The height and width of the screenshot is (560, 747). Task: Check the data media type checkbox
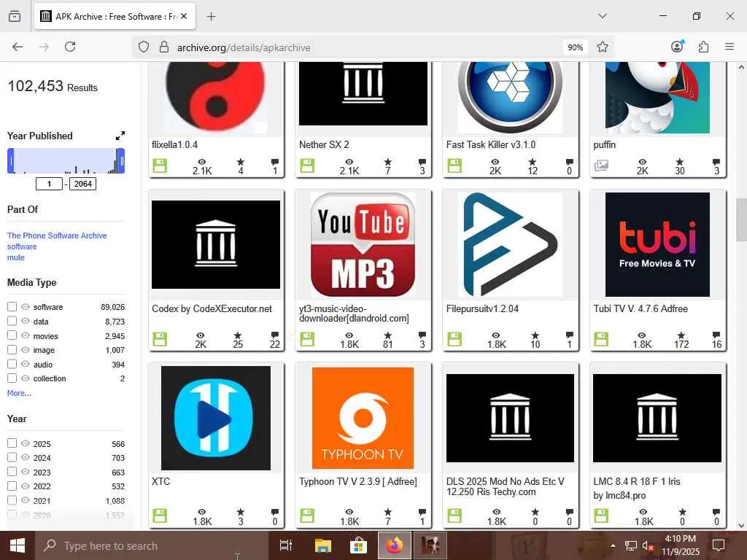pos(12,321)
